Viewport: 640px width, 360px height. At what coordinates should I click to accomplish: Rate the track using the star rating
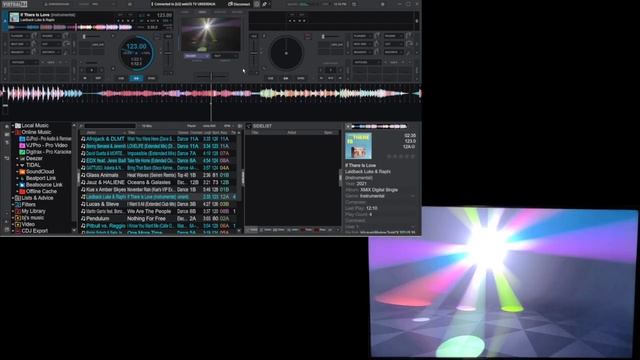coord(401,156)
